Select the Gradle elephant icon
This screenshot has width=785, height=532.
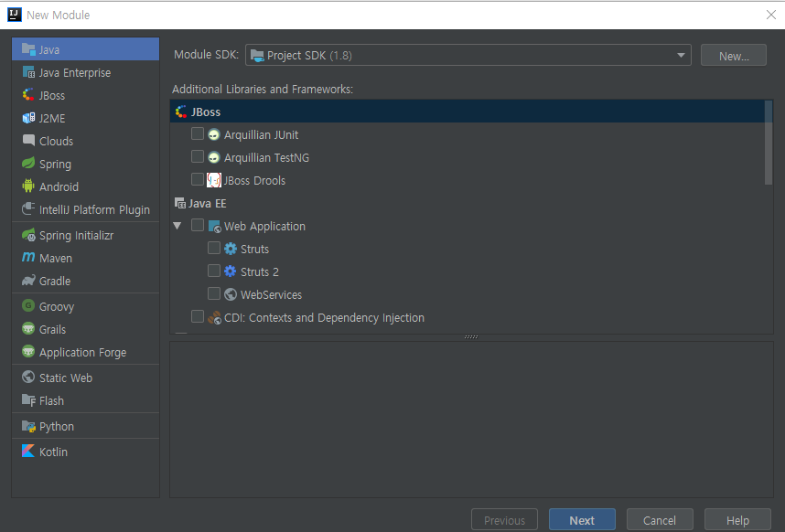pyautogui.click(x=28, y=281)
